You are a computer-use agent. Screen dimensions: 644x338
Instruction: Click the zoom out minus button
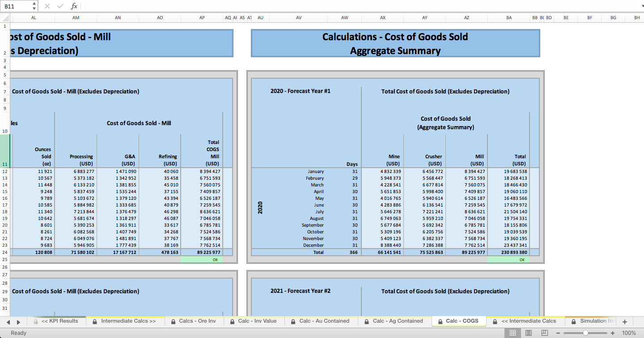pyautogui.click(x=558, y=333)
